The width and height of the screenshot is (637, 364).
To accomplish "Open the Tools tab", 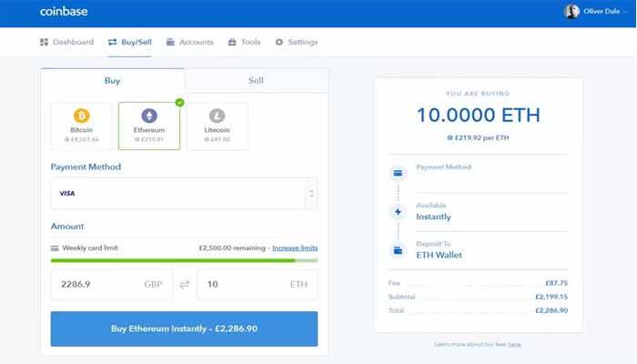I will pyautogui.click(x=244, y=42).
